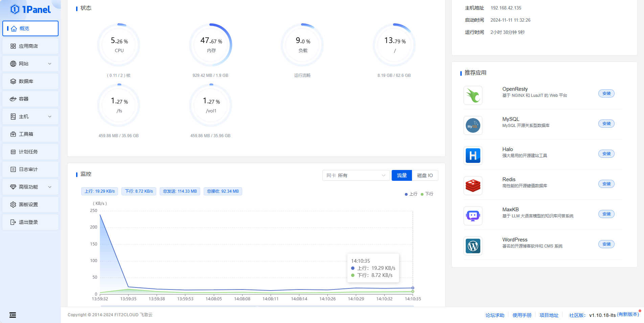Install Halo with 安装 button
The width and height of the screenshot is (644, 323).
coord(606,154)
